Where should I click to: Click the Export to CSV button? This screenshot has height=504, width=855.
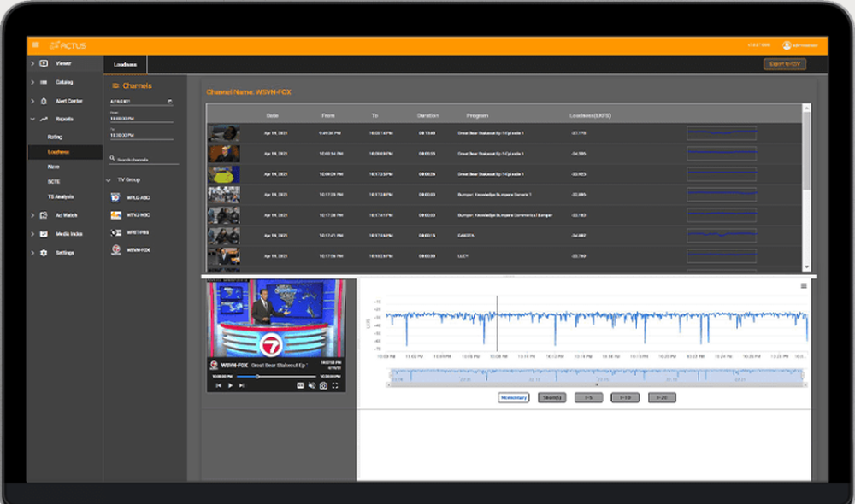coord(787,64)
